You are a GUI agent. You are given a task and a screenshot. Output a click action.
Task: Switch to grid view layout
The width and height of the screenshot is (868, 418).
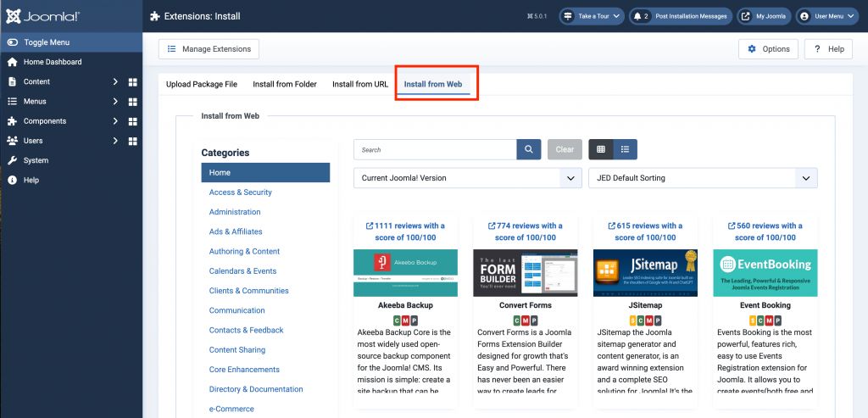coord(601,149)
